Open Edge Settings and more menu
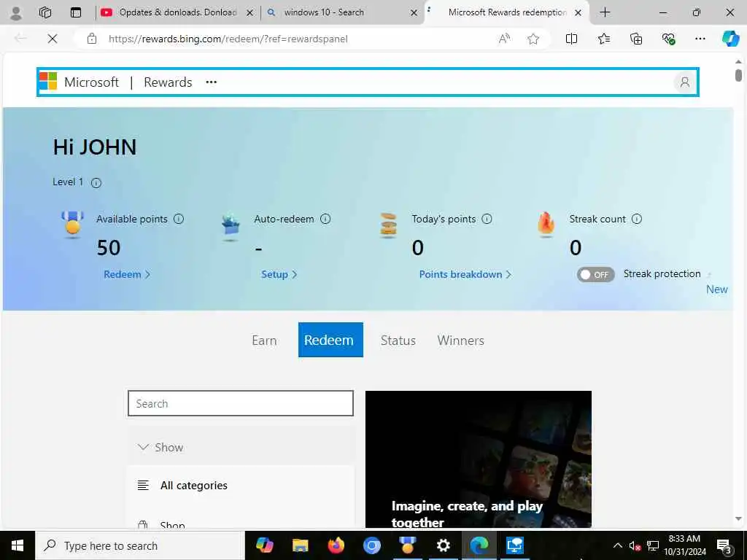Image resolution: width=747 pixels, height=560 pixels. pos(700,39)
